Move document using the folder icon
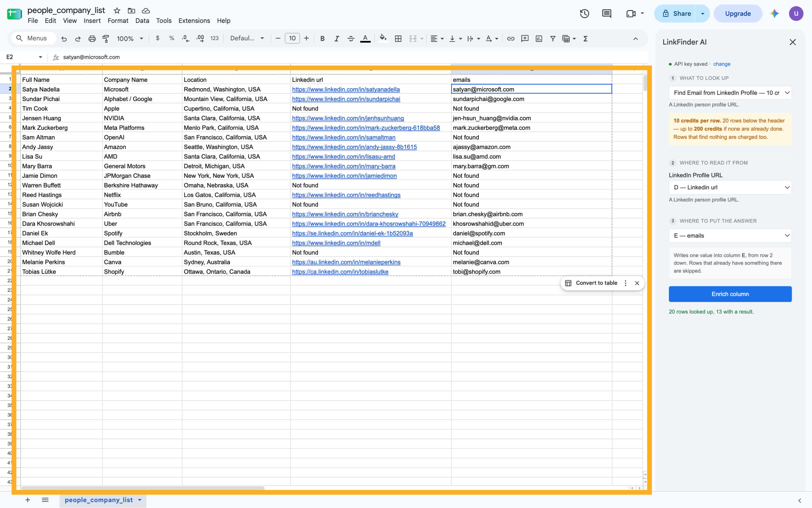The width and height of the screenshot is (812, 508). click(131, 11)
